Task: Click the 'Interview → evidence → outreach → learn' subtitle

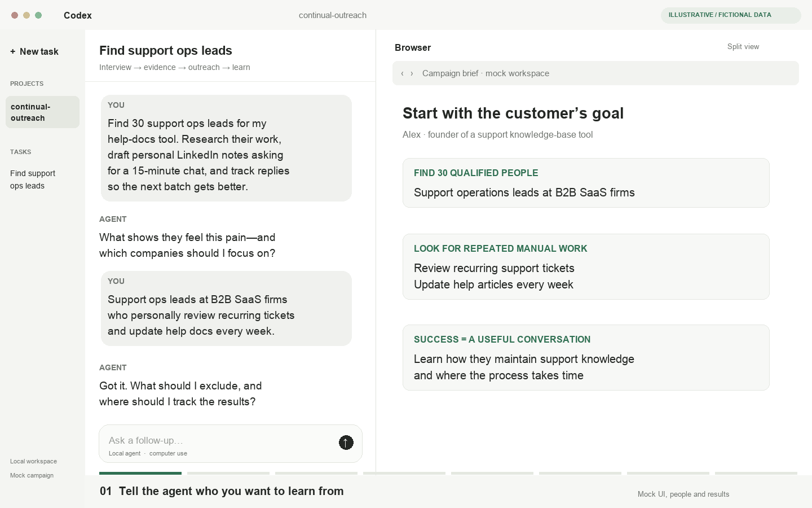Action: click(175, 67)
